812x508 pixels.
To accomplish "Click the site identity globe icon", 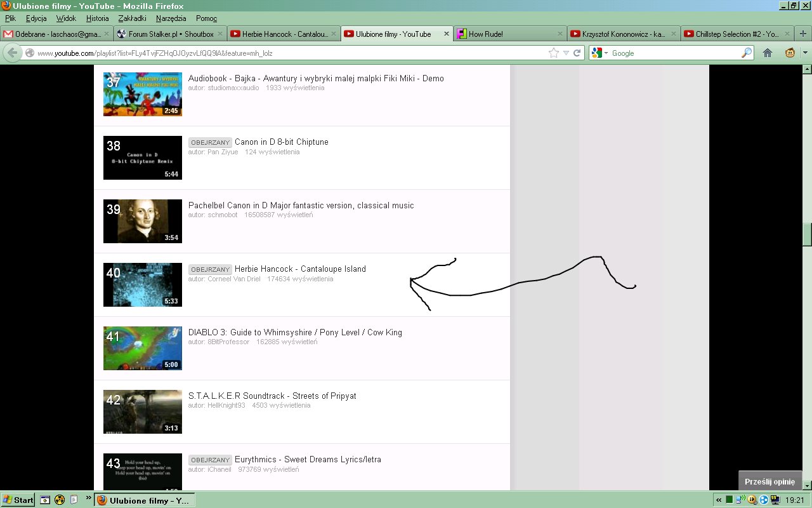I will click(30, 53).
